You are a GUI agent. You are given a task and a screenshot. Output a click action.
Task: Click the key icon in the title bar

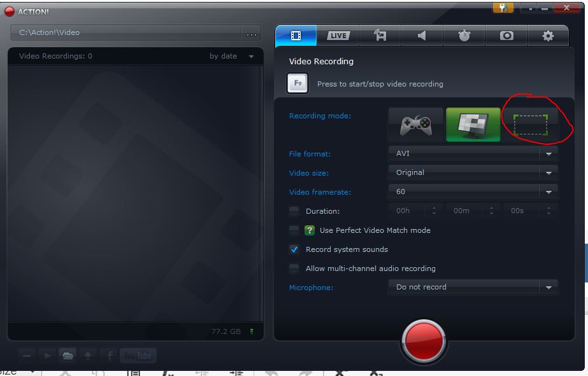pos(503,8)
